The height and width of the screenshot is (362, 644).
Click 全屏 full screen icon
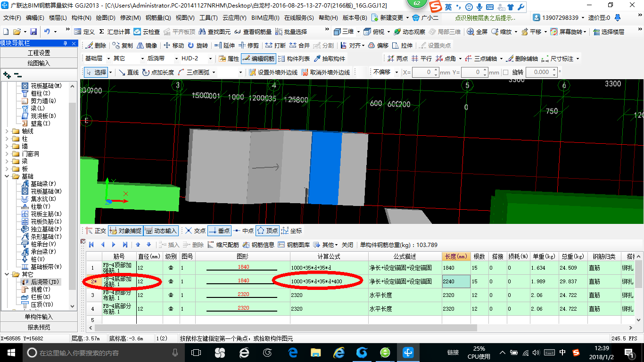[x=477, y=32]
